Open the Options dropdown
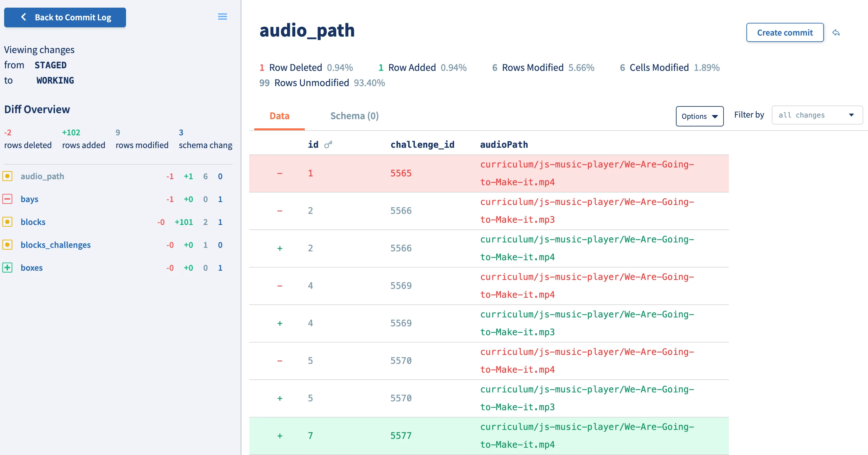868x455 pixels. [x=699, y=116]
